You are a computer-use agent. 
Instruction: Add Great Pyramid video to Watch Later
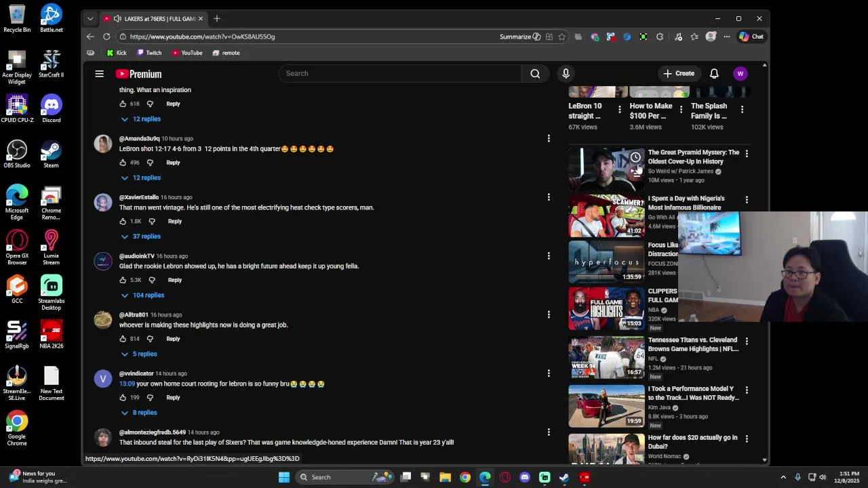[x=635, y=157]
